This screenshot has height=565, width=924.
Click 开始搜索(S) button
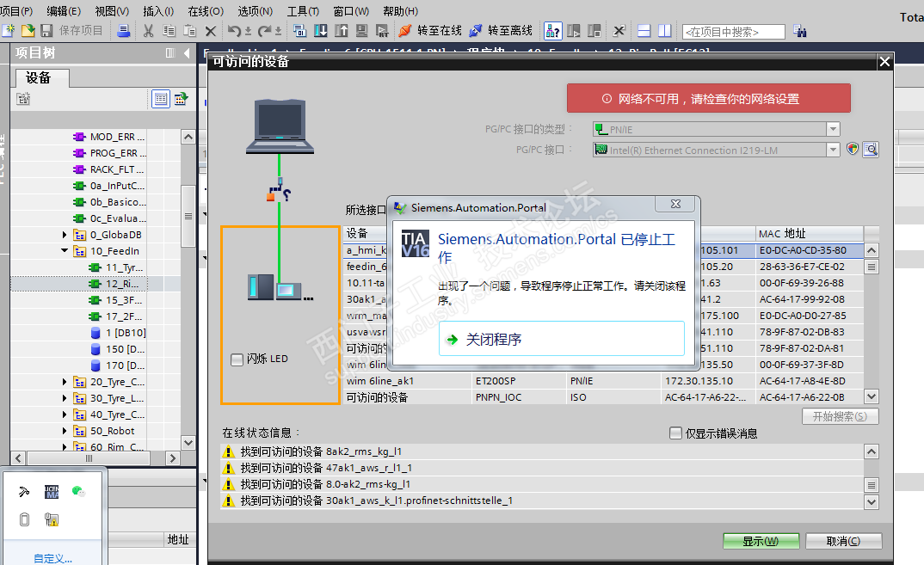pos(840,416)
